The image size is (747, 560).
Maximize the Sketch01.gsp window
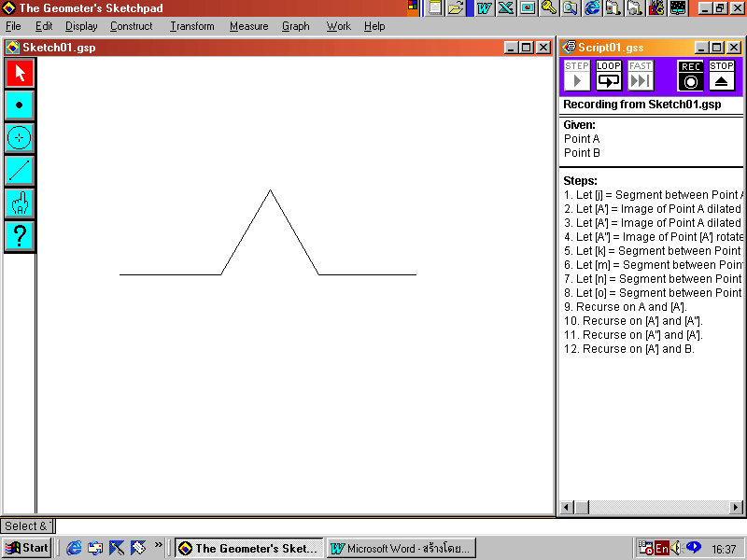(527, 48)
